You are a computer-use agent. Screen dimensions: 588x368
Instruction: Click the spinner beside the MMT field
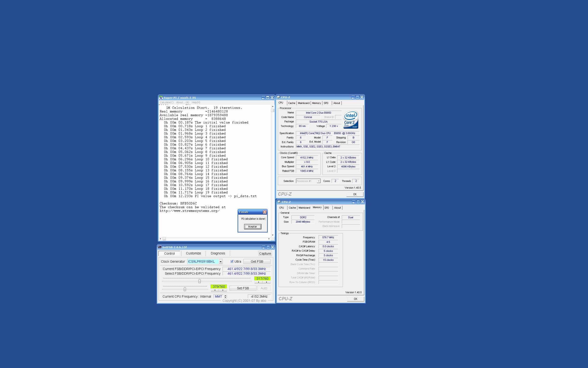pyautogui.click(x=226, y=296)
